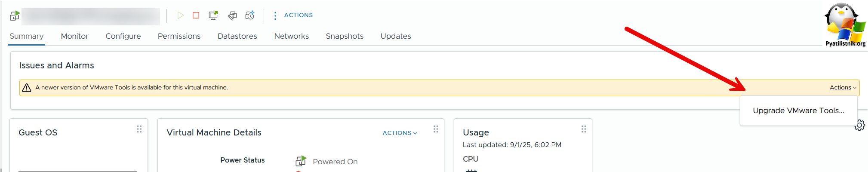Click the Virtual Machine Details drag handle

[436, 129]
